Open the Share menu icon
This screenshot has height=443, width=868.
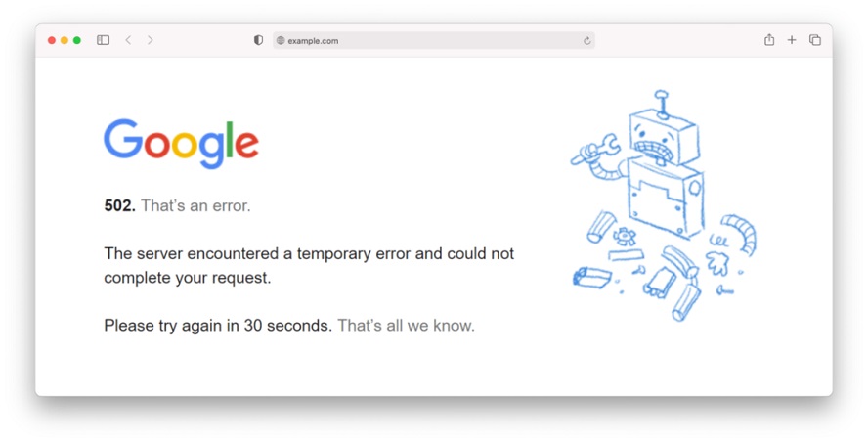point(769,40)
